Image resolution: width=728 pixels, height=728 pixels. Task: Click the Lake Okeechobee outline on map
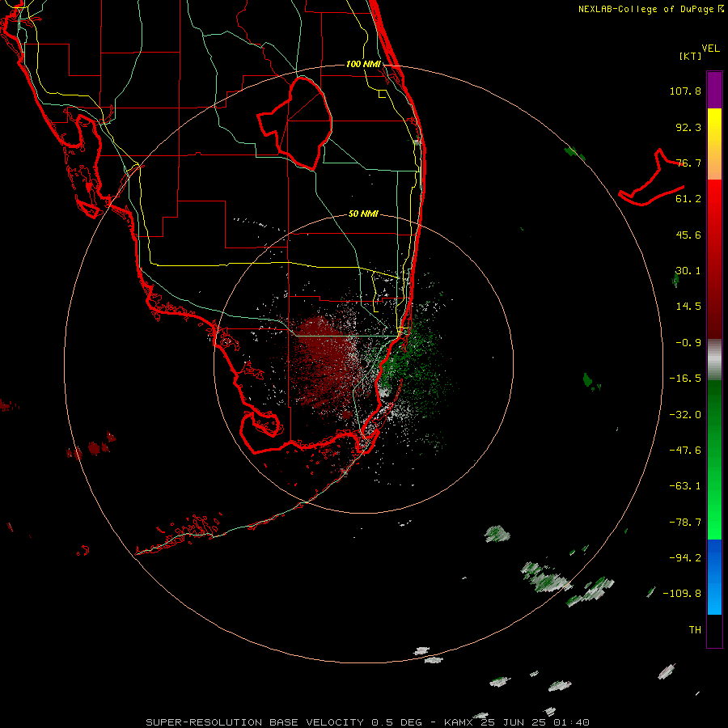294,123
